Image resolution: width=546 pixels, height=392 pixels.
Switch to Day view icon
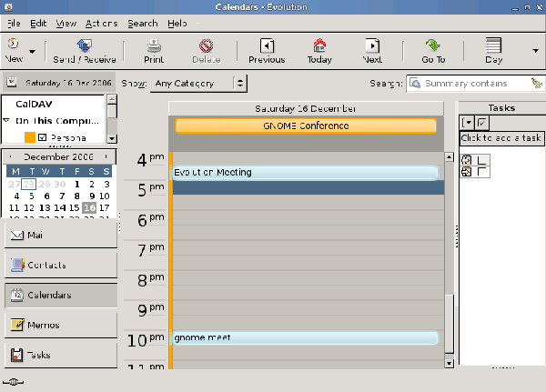tap(493, 45)
